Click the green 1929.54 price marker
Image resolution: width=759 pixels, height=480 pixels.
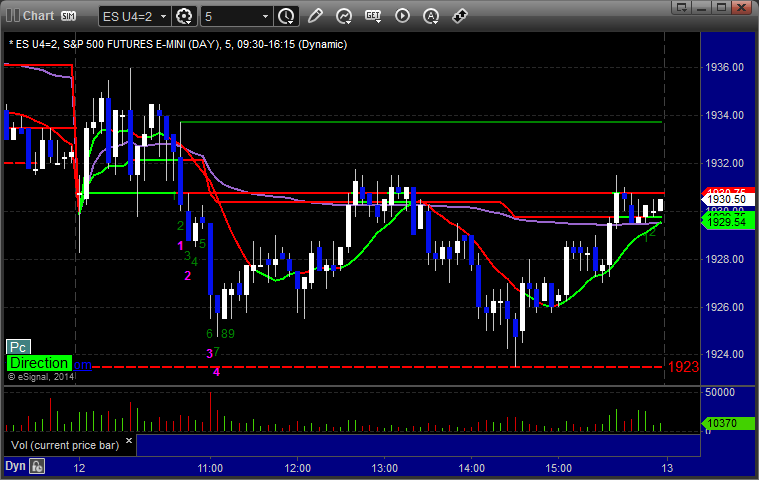[728, 223]
